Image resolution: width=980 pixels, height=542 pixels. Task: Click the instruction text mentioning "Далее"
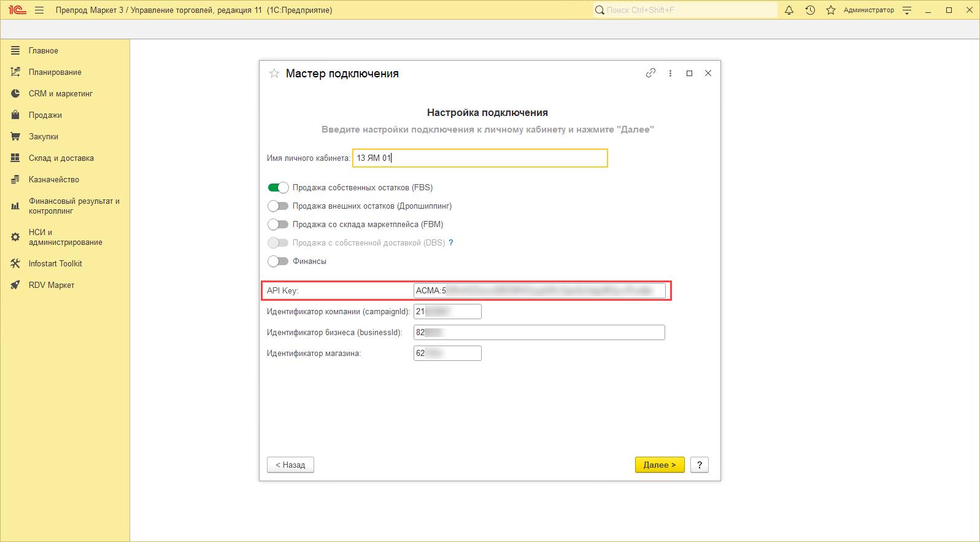coord(488,130)
